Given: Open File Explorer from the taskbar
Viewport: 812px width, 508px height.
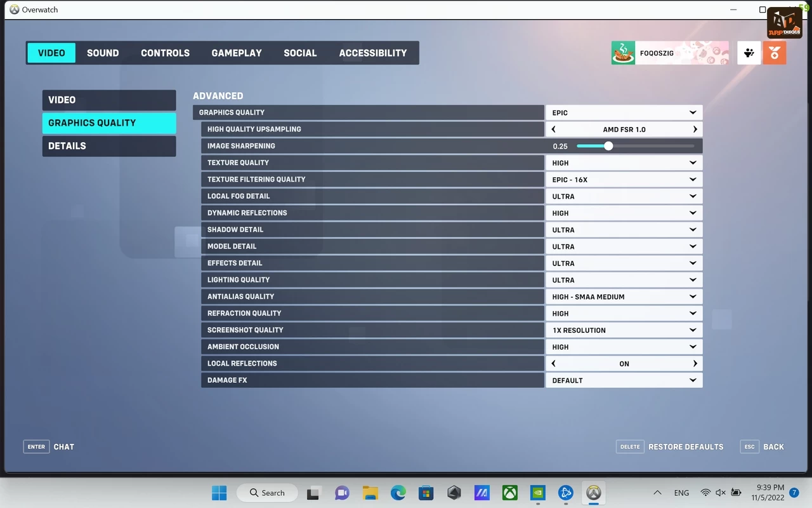Looking at the screenshot, I should tap(370, 493).
